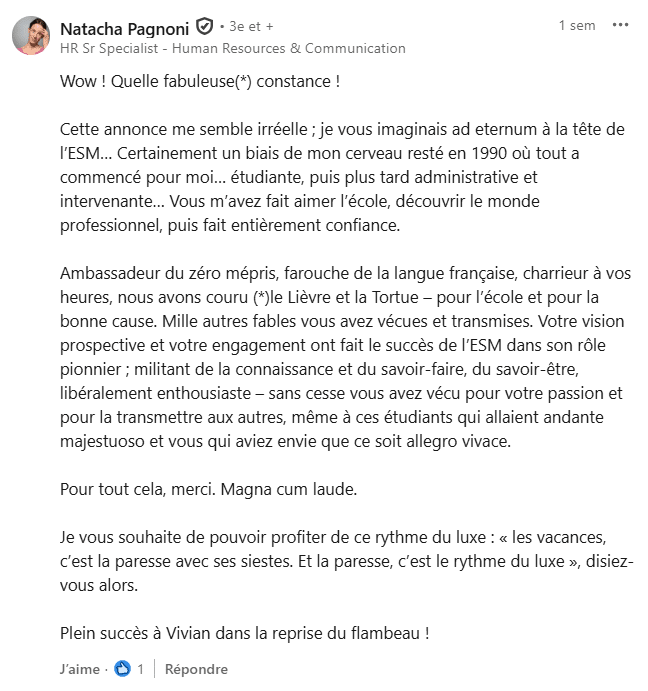
Task: Click the blue thumbs-up reaction icon
Action: click(x=123, y=668)
